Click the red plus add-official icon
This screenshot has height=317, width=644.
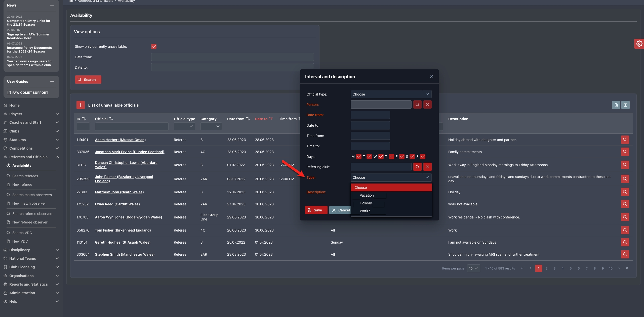80,105
